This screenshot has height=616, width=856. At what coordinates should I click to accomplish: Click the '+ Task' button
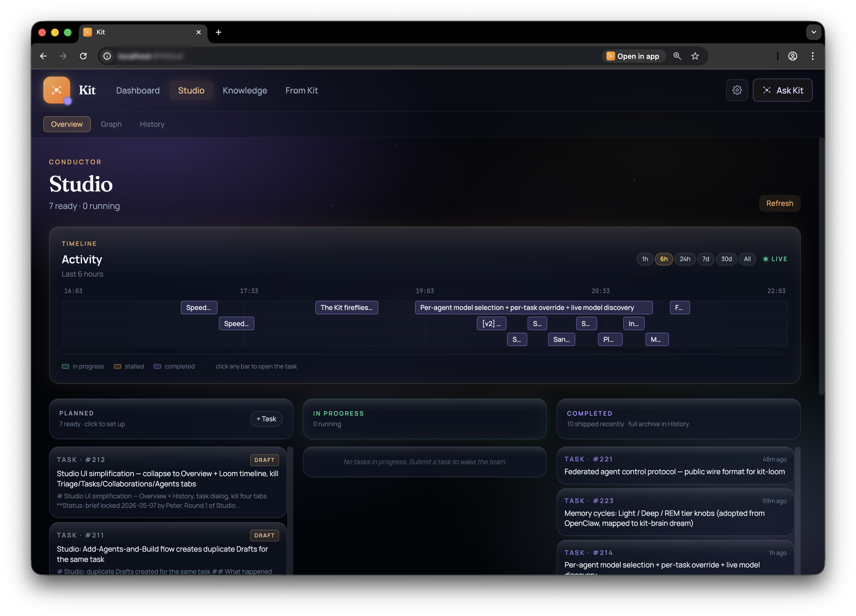(266, 419)
